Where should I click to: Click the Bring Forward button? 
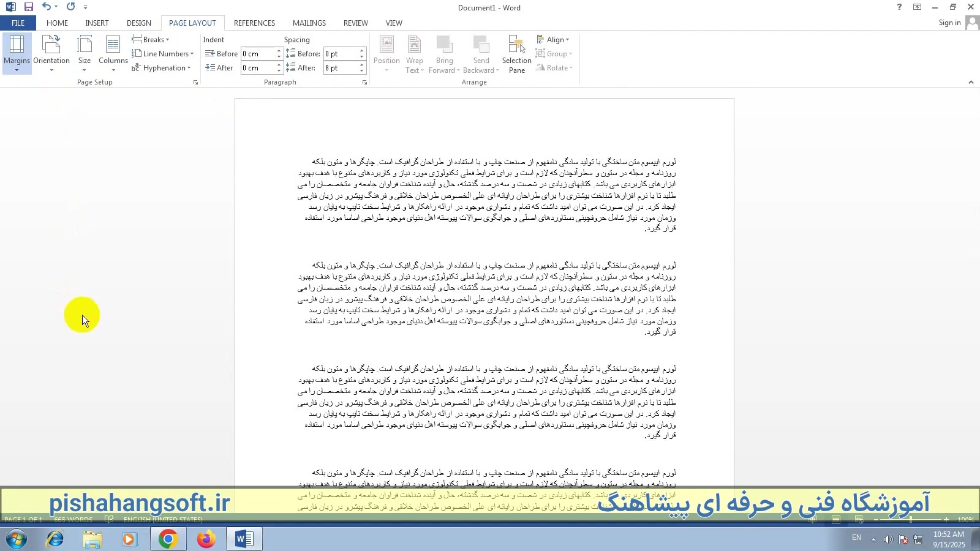[x=445, y=54]
